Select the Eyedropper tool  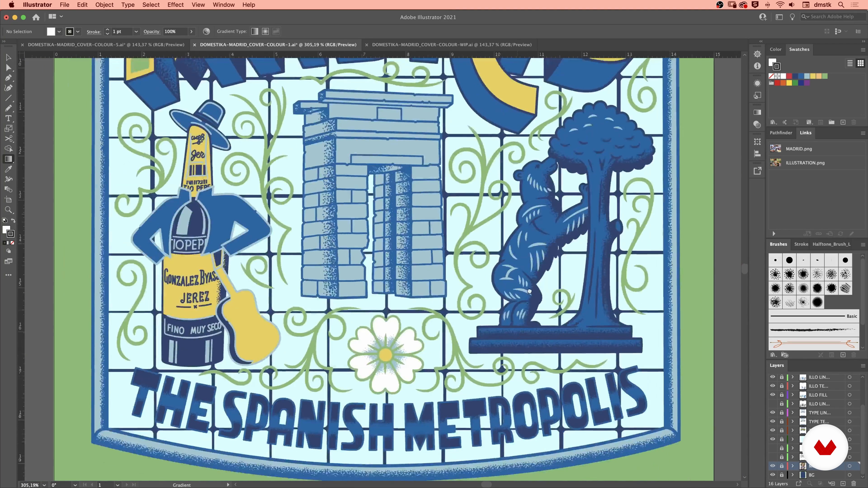8,169
